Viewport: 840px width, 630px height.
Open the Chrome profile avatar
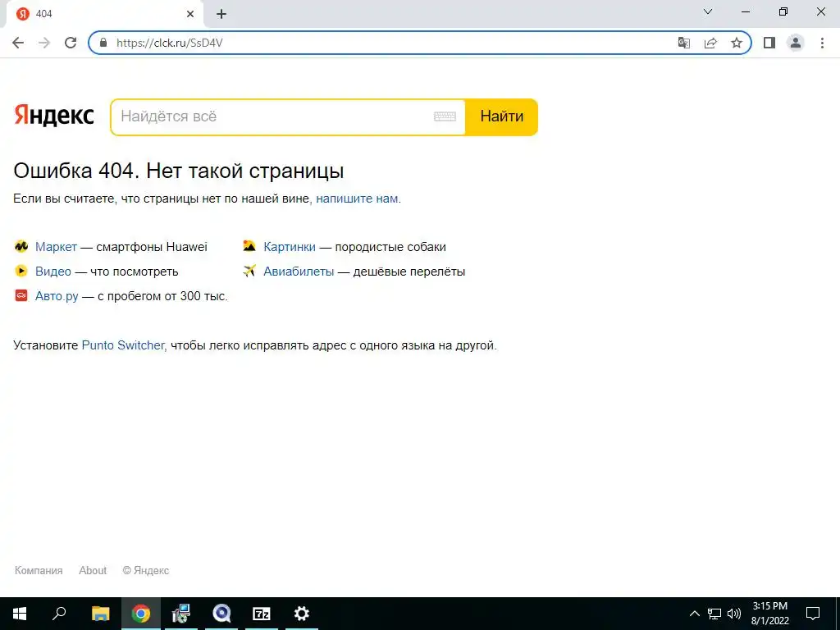click(x=796, y=43)
